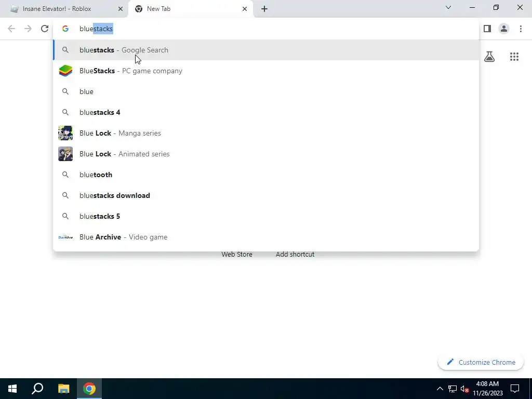Open the Chrome profile avatar
532x399 pixels.
pyautogui.click(x=504, y=29)
